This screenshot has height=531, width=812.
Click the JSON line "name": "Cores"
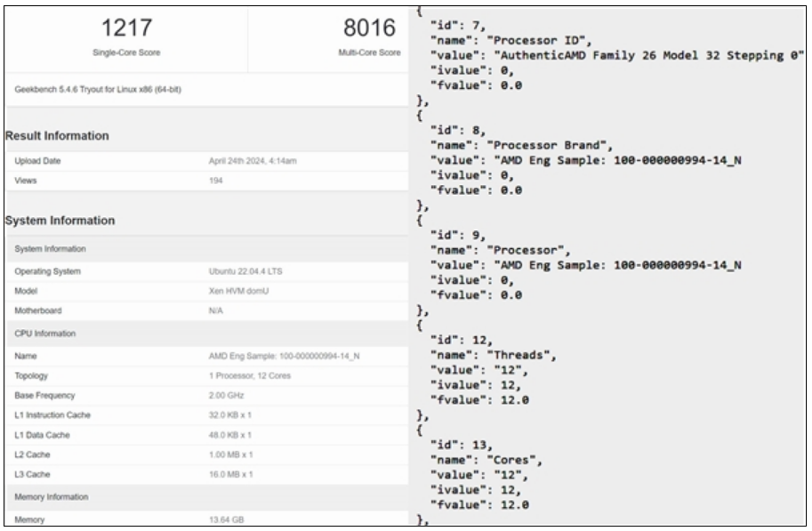point(486,461)
